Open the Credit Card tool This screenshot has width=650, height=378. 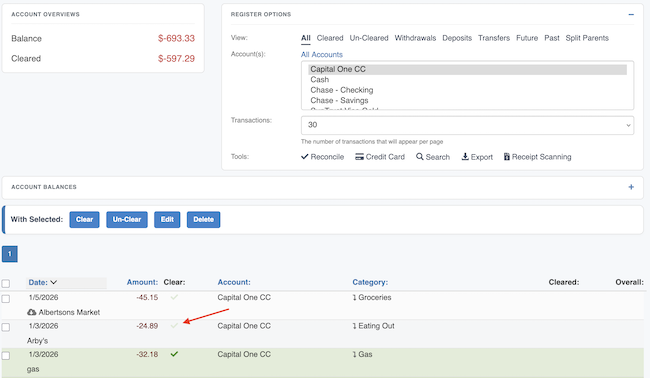click(380, 157)
